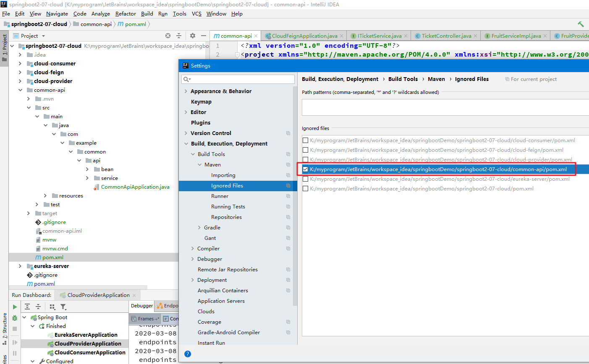This screenshot has height=364, width=589.
Task: Expand Appearance & Behavior settings group
Action: coord(186,91)
